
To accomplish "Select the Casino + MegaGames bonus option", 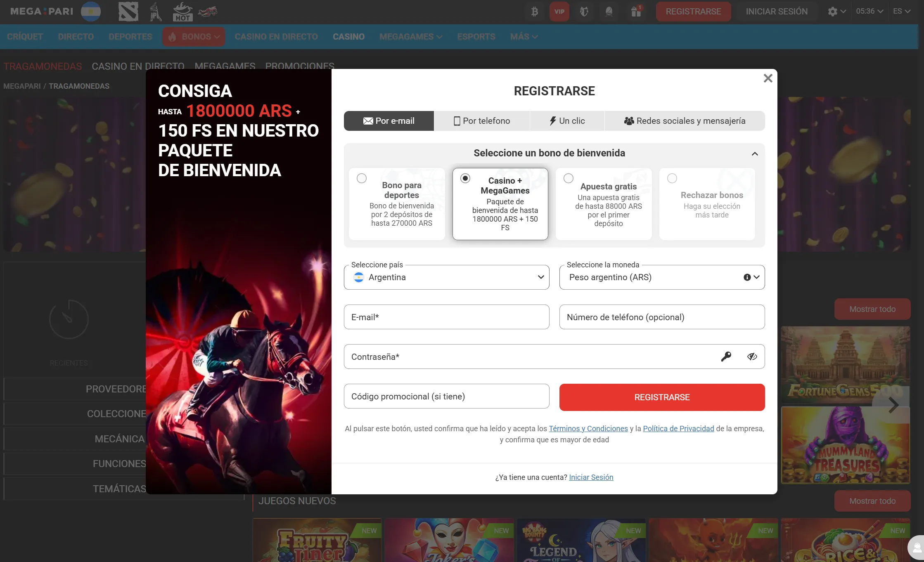I will pos(500,204).
